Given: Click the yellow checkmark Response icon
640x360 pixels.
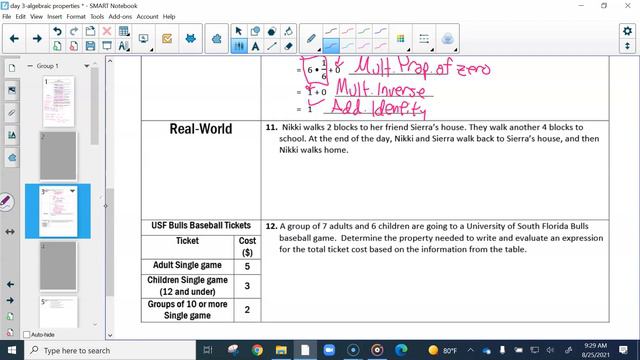Looking at the screenshot, I should click(167, 39).
